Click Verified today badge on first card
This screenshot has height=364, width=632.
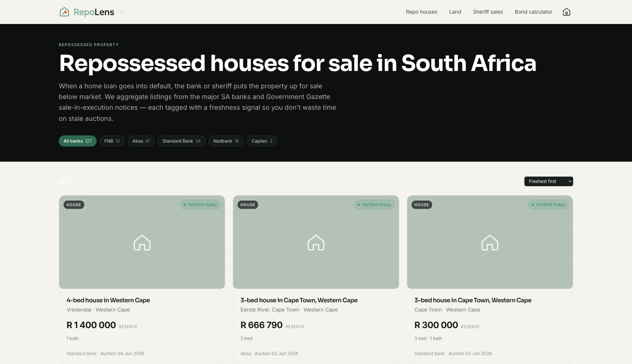coord(200,205)
